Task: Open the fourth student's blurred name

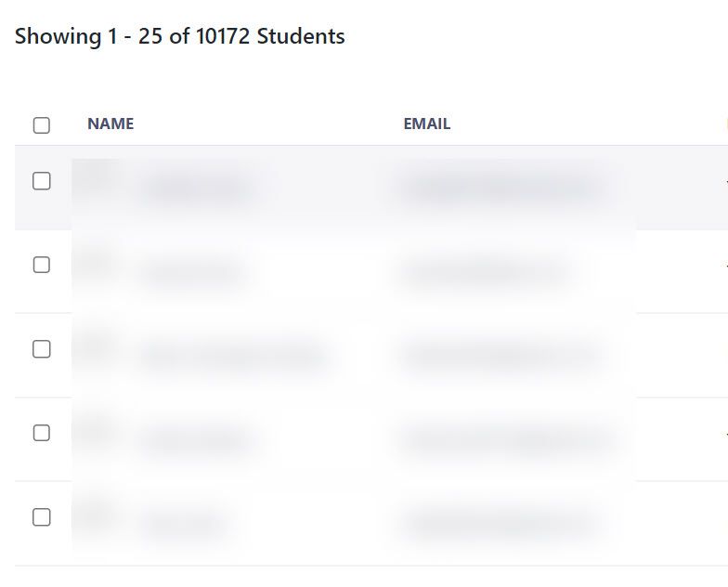Action: coord(197,440)
